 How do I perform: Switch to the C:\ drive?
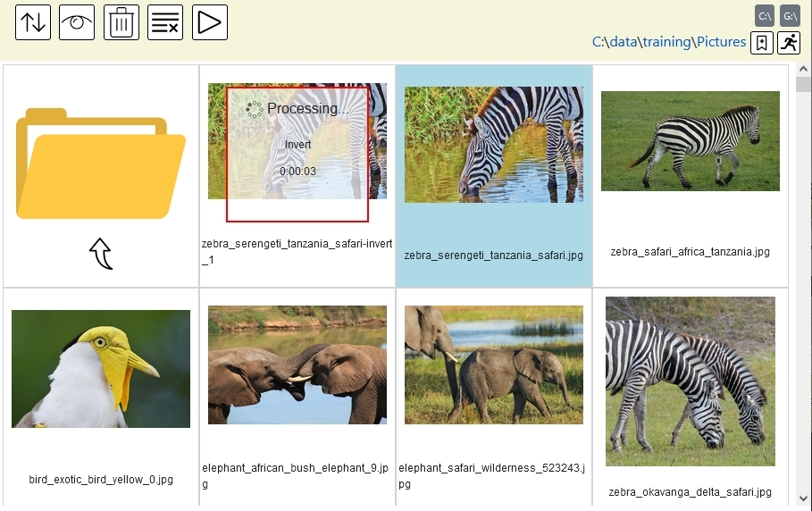pos(765,15)
